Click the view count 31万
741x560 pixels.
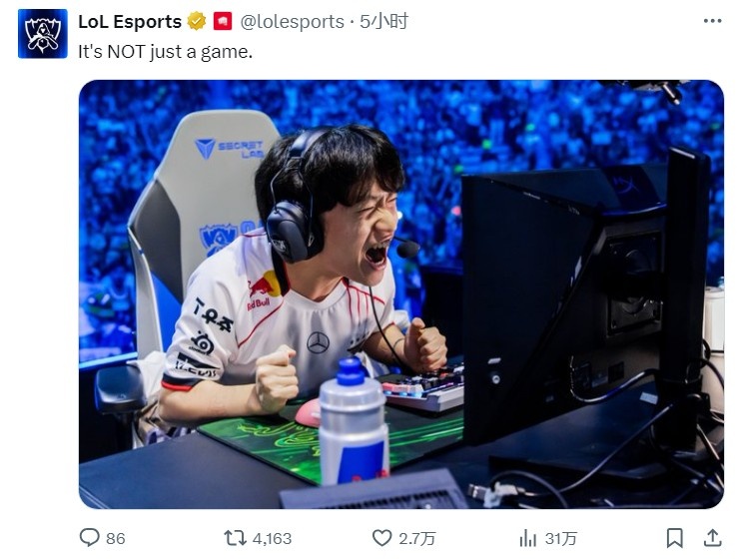click(561, 539)
